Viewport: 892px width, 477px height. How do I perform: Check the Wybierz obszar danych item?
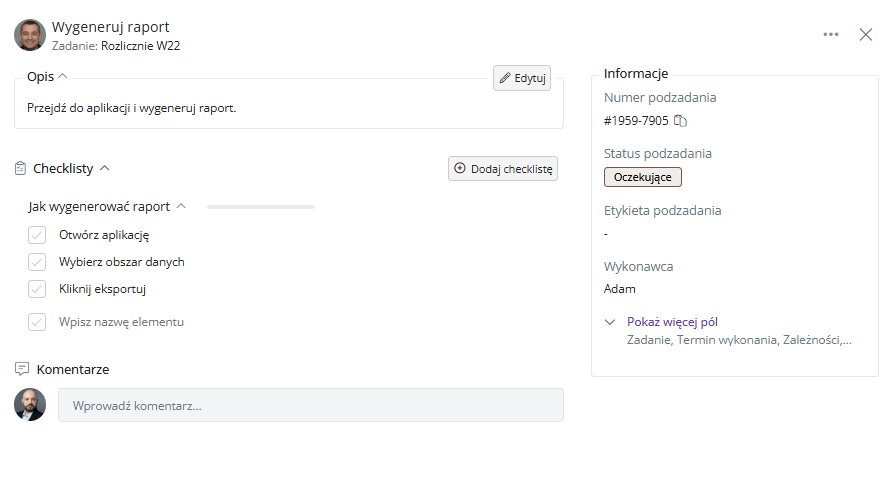tap(37, 262)
